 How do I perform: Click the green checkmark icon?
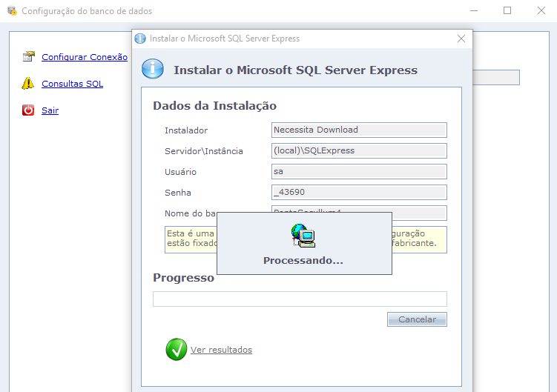pos(177,350)
